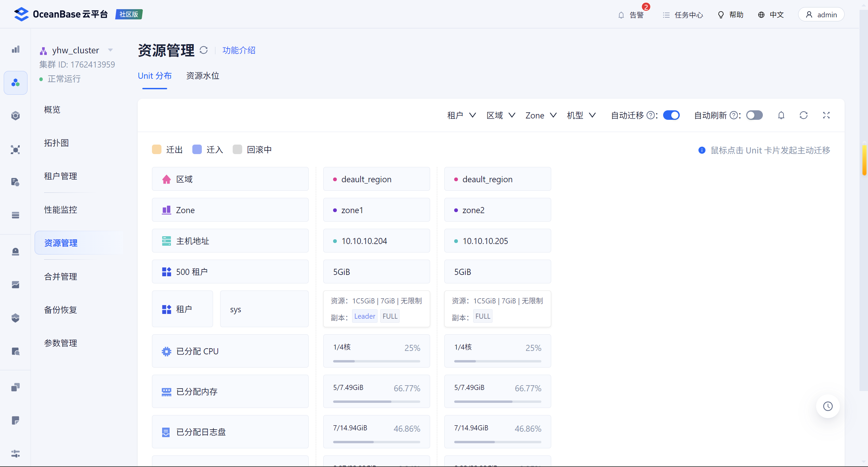Click the help icon beside 自动迁移

pos(651,115)
